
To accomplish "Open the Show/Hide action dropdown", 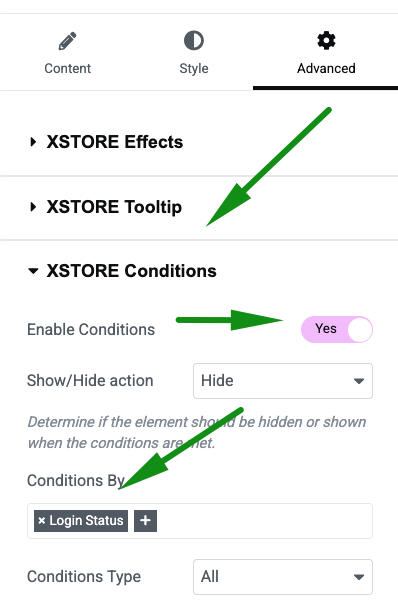I will (283, 381).
